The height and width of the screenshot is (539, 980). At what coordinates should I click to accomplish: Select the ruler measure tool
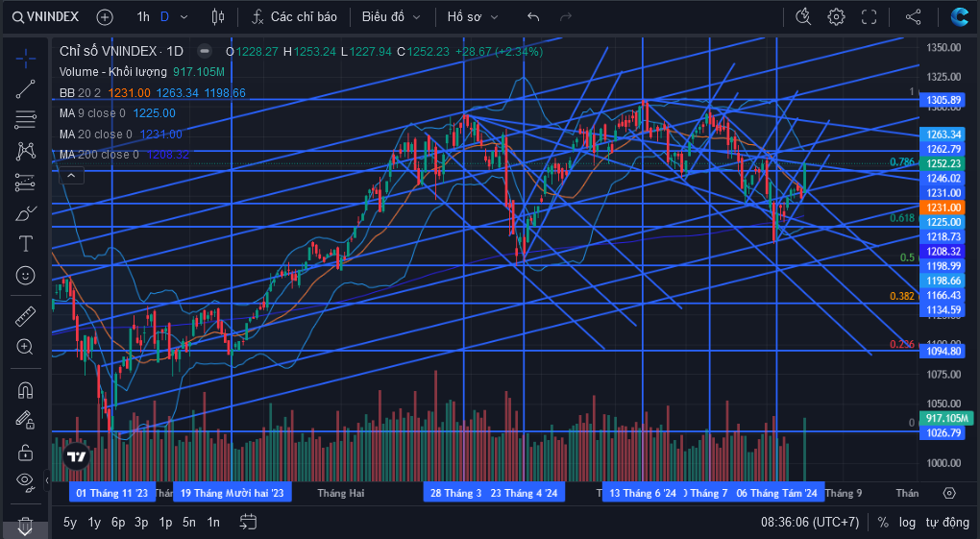point(26,317)
